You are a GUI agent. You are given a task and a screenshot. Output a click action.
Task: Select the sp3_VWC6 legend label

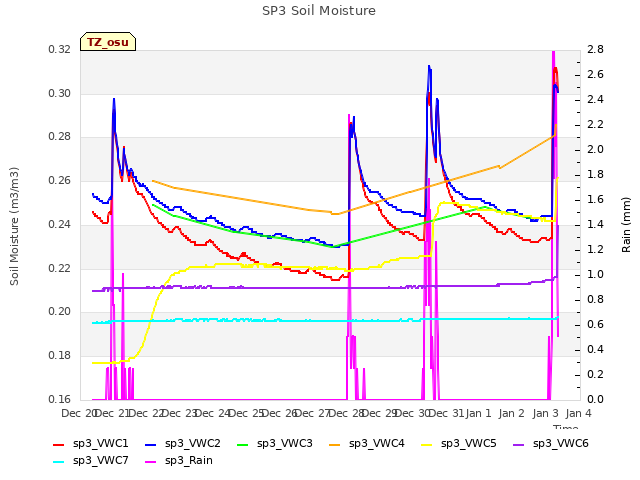pyautogui.click(x=561, y=444)
